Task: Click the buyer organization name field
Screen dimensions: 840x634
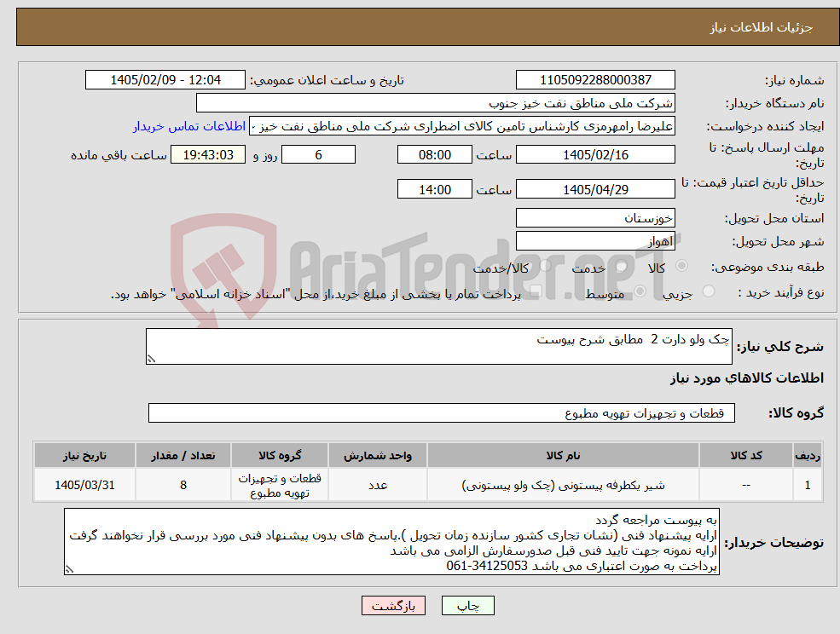Action: point(435,103)
